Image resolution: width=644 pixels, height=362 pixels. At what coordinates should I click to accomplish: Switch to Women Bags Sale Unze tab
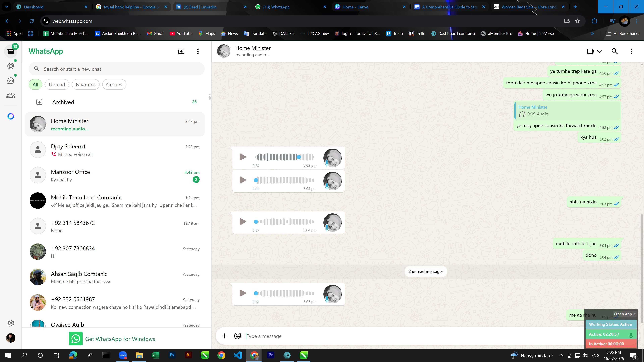[x=529, y=7]
